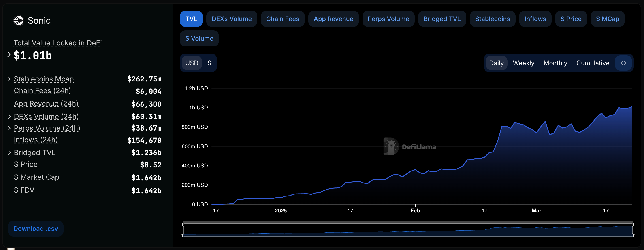Enable the Stablecoins chart tab
Screen dimensions: 644x250
(x=492, y=19)
